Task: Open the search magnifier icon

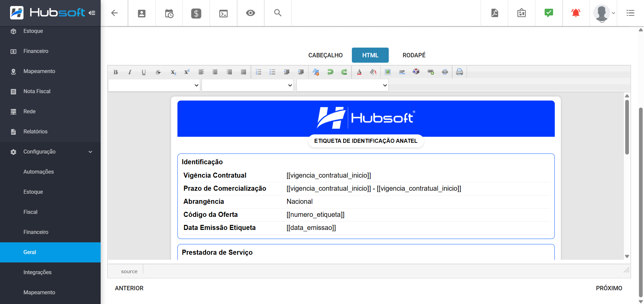Action: tap(278, 13)
